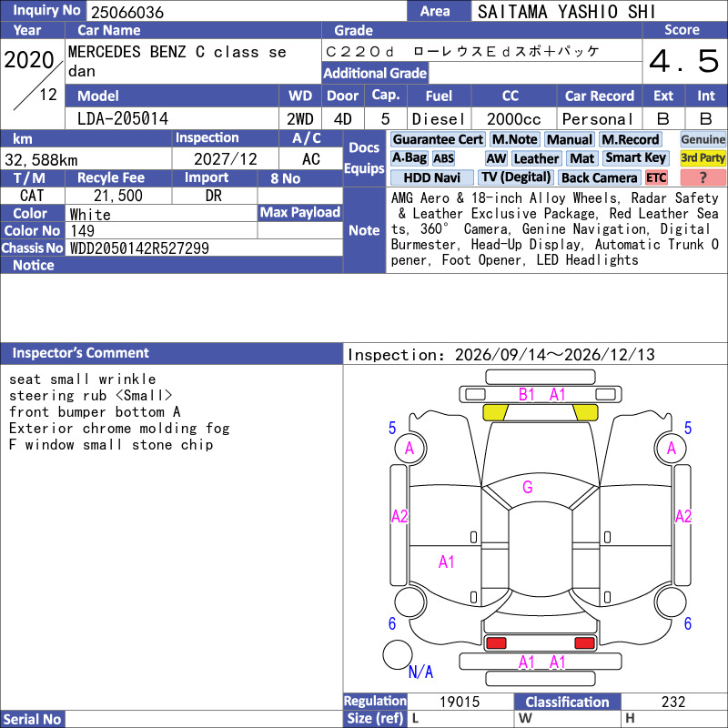Select the HDD Navi equipment badge

click(431, 177)
